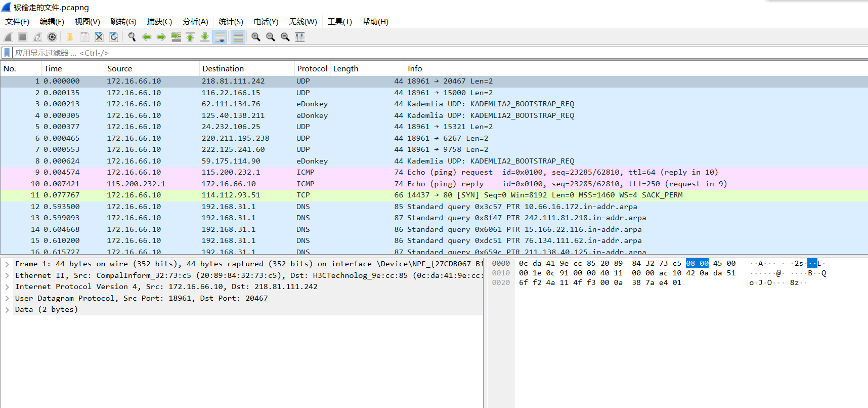Expand Data (2 bytes) tree
This screenshot has width=868, height=408.
(x=7, y=310)
